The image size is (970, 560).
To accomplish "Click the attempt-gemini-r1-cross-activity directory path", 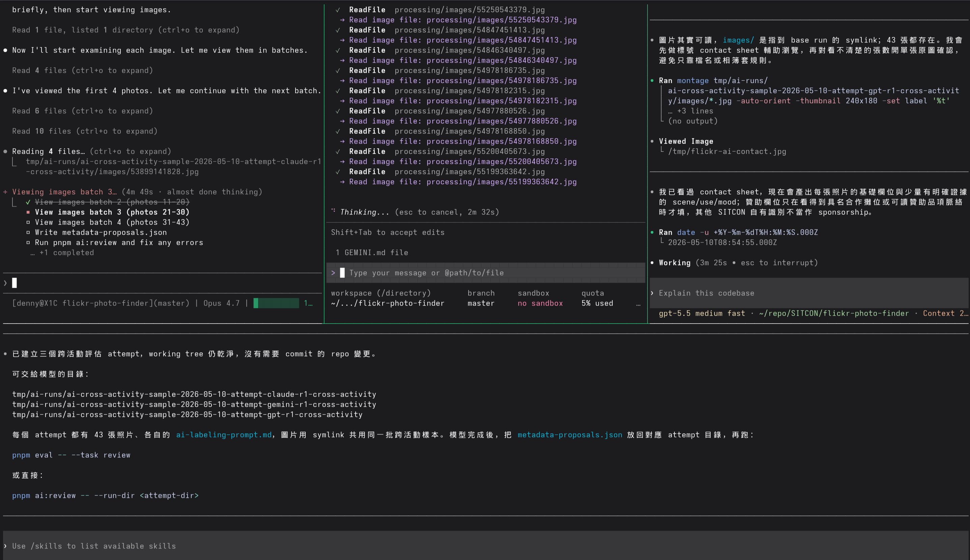I will [194, 404].
